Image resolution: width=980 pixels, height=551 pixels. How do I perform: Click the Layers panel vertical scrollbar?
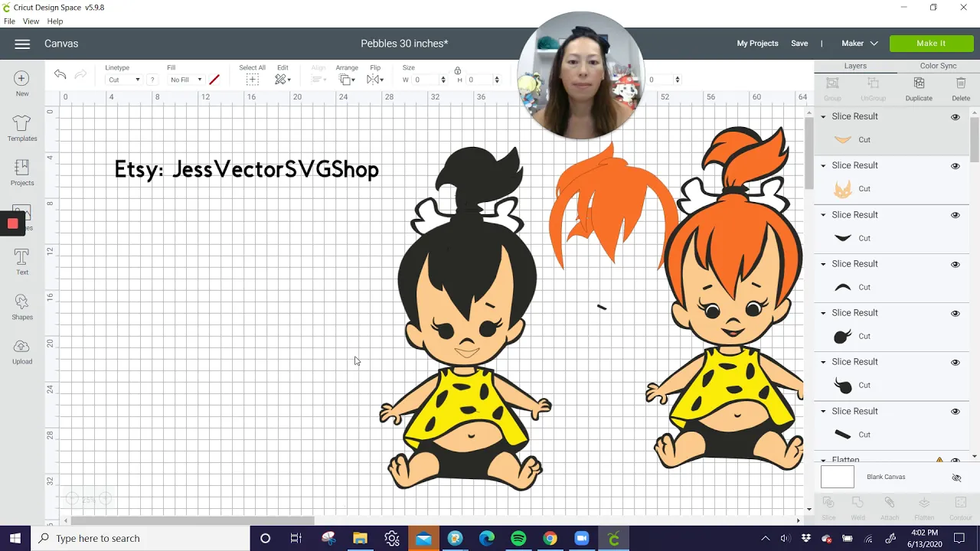click(x=975, y=139)
